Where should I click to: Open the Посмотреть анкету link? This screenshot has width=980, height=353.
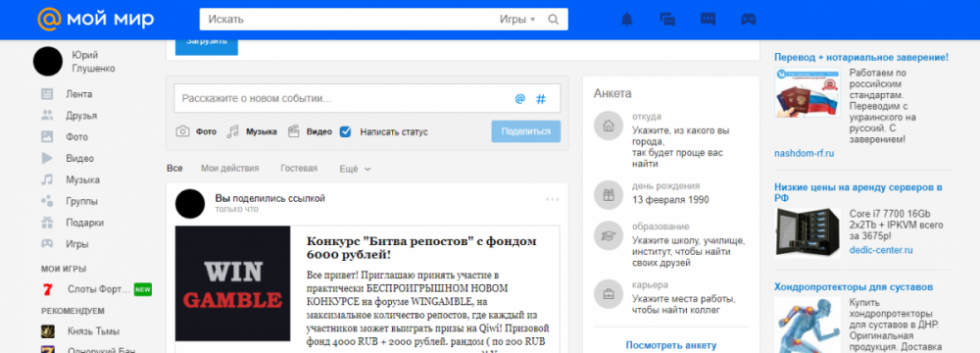(x=671, y=345)
